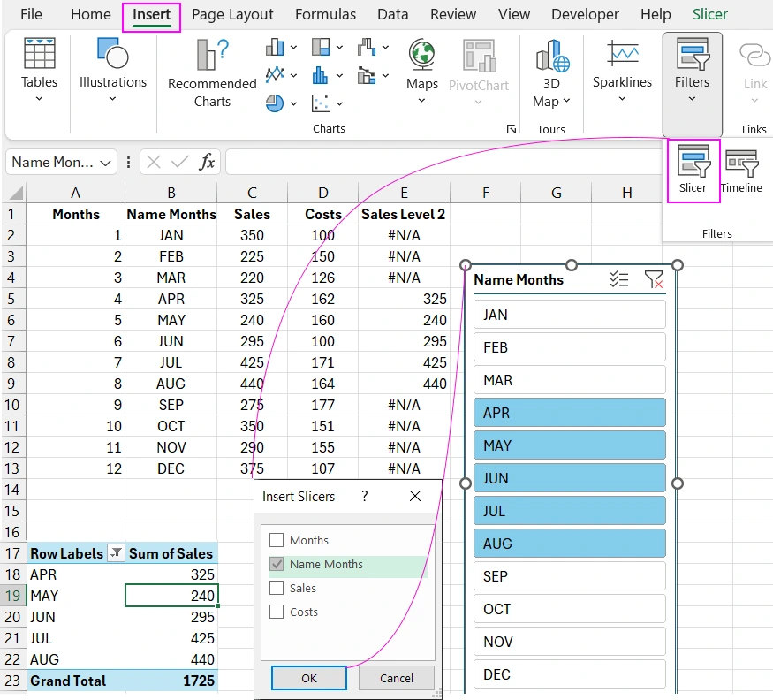Open the Developer ribbon tab
Viewport: 773px width, 700px height.
click(x=585, y=14)
